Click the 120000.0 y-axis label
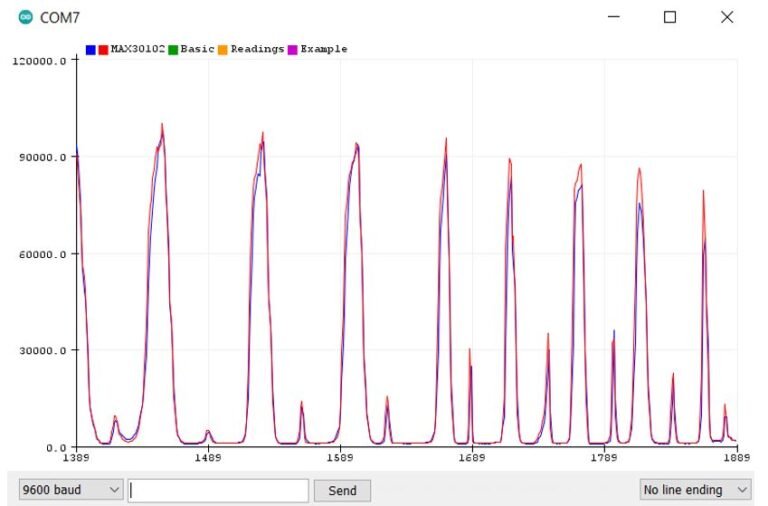Viewport: 768px width, 506px height. pos(39,60)
